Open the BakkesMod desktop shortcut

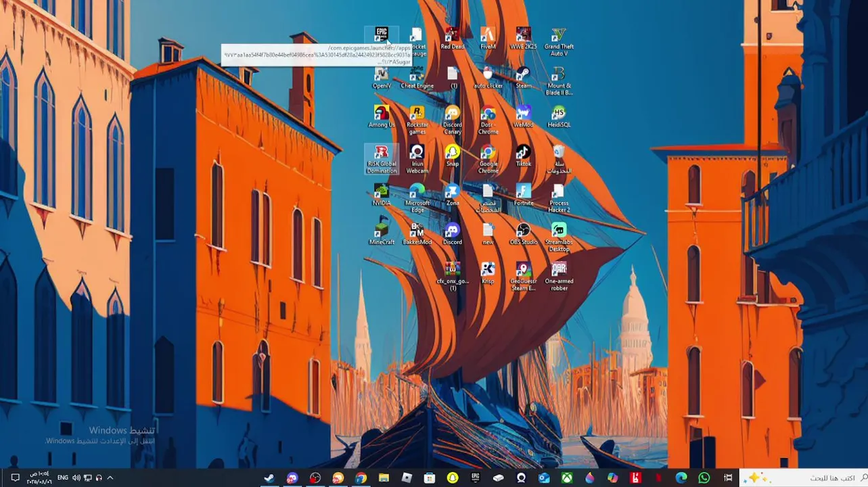coord(417,234)
